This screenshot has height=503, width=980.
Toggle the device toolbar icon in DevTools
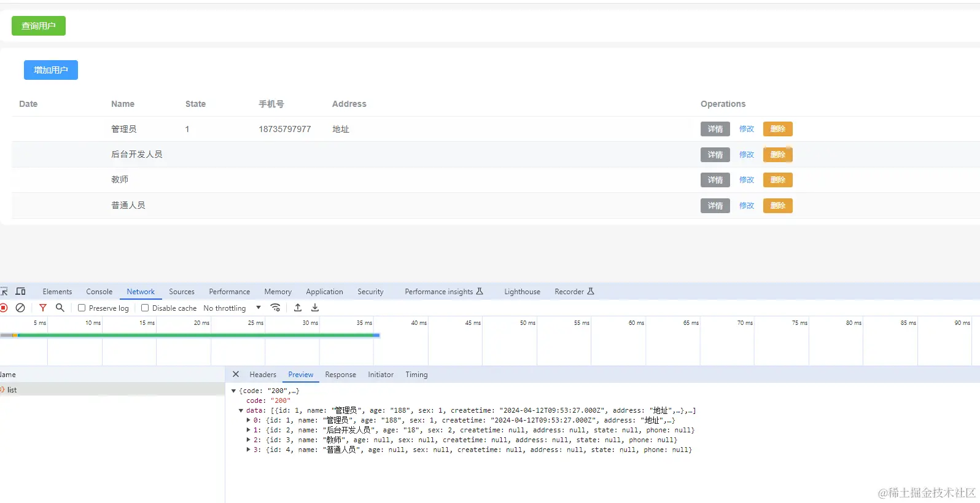pos(20,291)
